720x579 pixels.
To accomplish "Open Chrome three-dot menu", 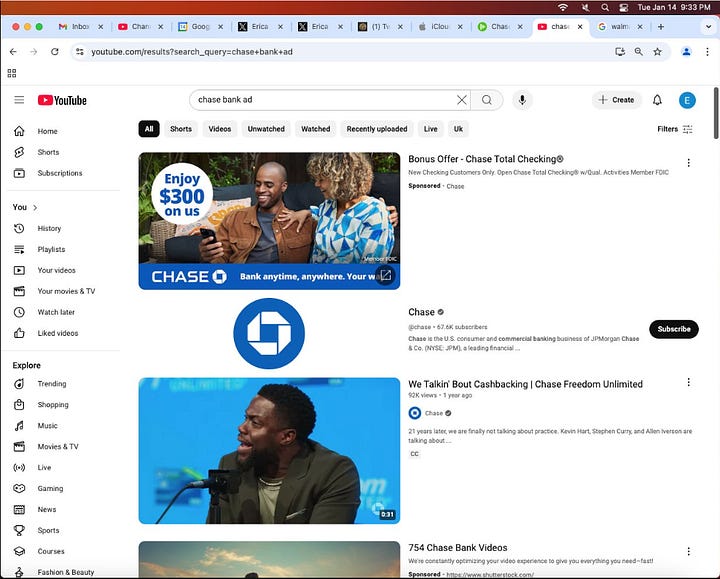I will point(707,51).
